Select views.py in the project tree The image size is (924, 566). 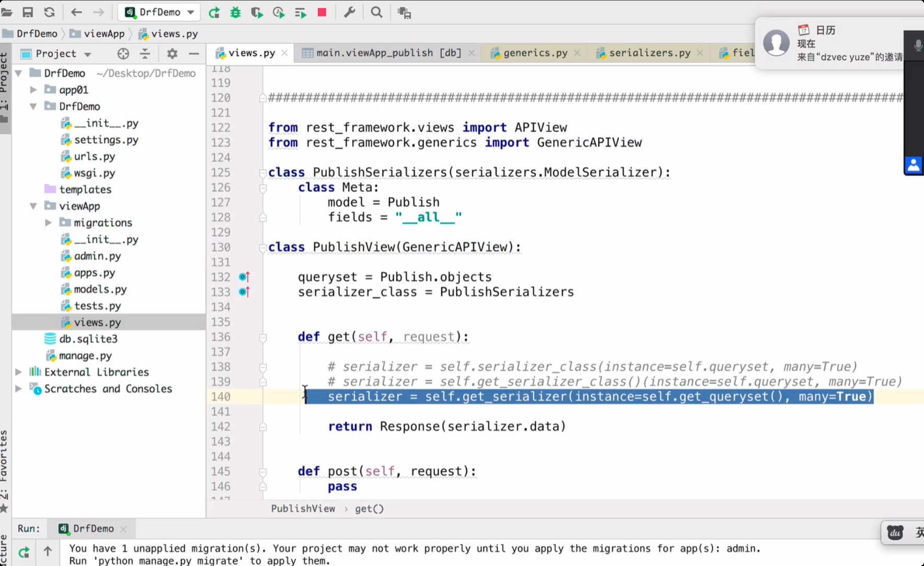coord(91,322)
